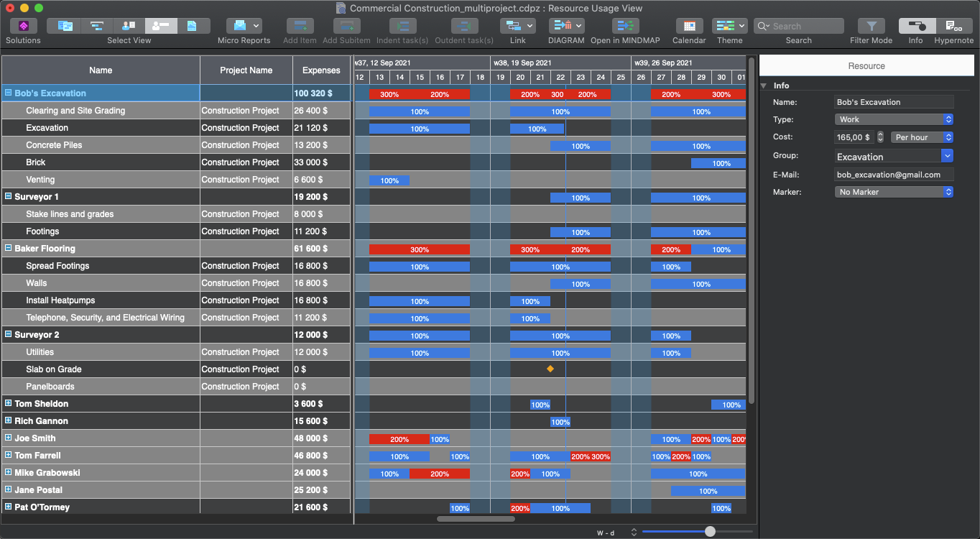The image size is (980, 539).
Task: Open the Marker dropdown
Action: coord(894,192)
